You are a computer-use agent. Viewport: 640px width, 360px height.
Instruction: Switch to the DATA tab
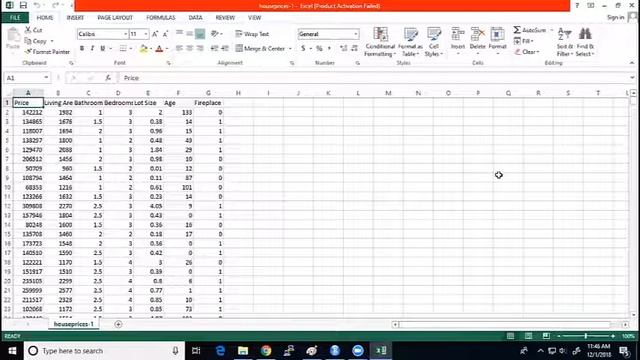coord(195,18)
